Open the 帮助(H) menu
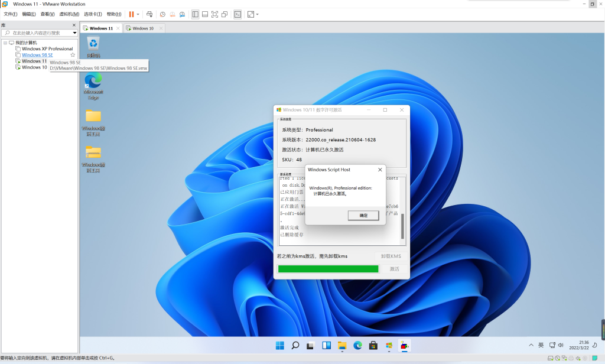Viewport: 605px width, 364px height. pos(114,14)
